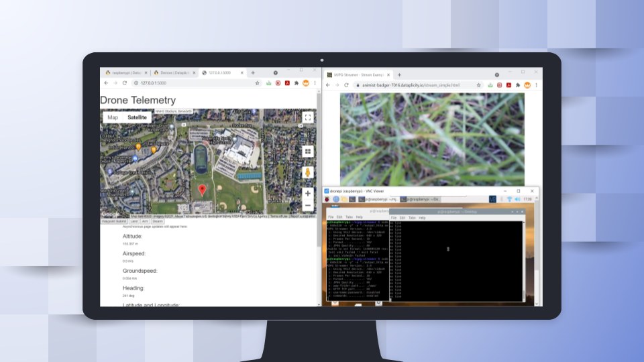The width and height of the screenshot is (644, 362).
Task: Click the Heading label on telemetry page
Action: tap(133, 288)
